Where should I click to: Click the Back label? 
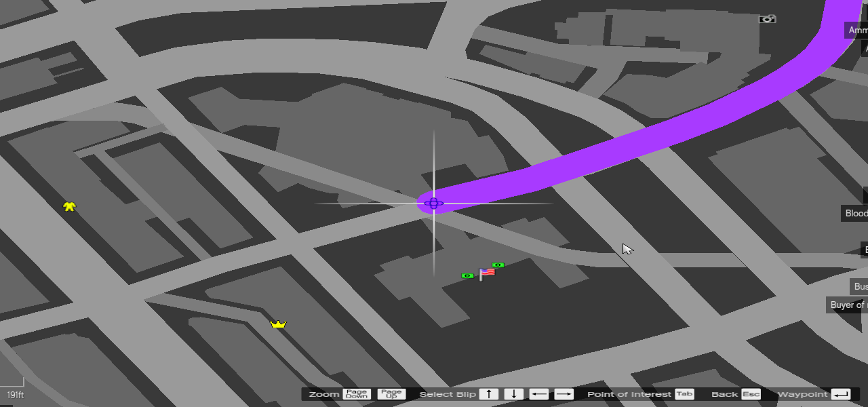724,394
